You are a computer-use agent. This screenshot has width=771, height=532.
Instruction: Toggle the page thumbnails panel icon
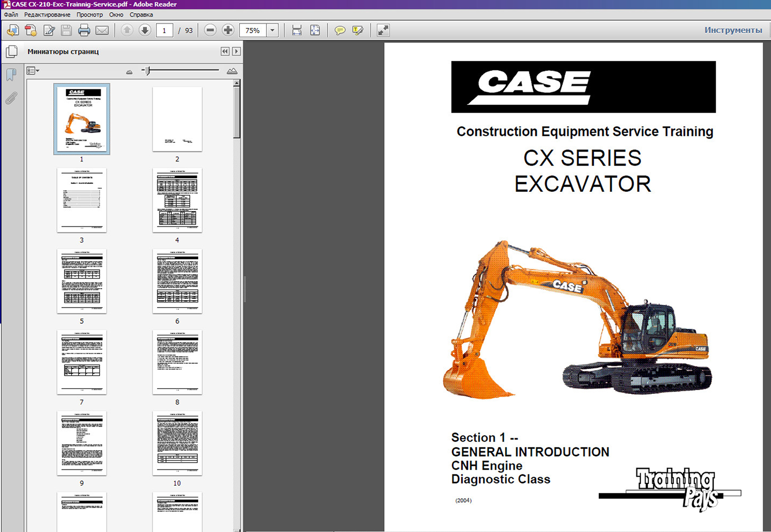(12, 52)
